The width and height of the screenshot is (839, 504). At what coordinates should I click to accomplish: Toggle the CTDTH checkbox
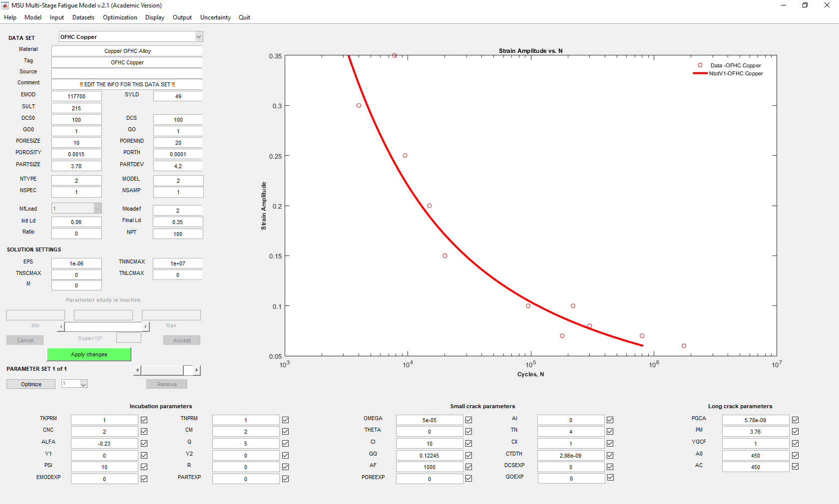point(610,456)
